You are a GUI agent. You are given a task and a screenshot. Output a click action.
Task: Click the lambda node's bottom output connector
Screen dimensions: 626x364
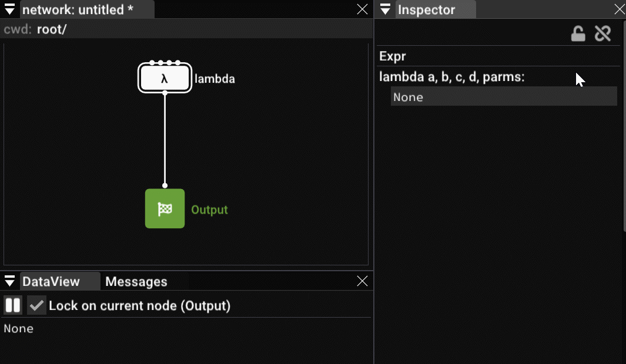pyautogui.click(x=165, y=93)
